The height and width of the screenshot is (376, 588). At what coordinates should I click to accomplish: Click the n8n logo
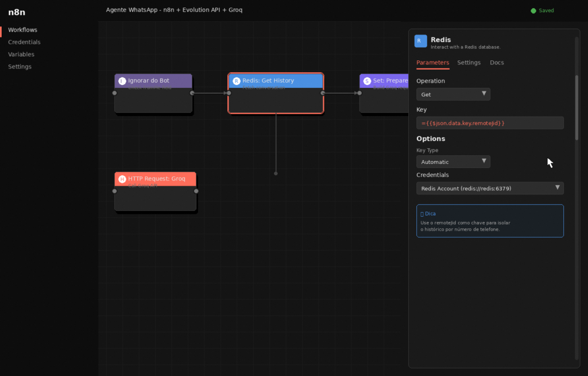17,12
